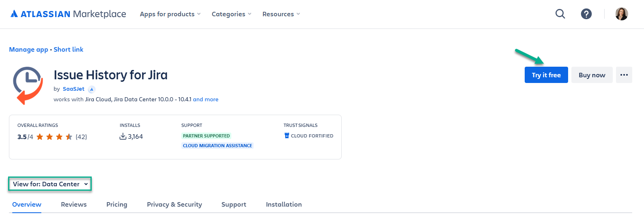This screenshot has width=644, height=218.
Task: Switch to the Reviews tab
Action: [x=74, y=204]
